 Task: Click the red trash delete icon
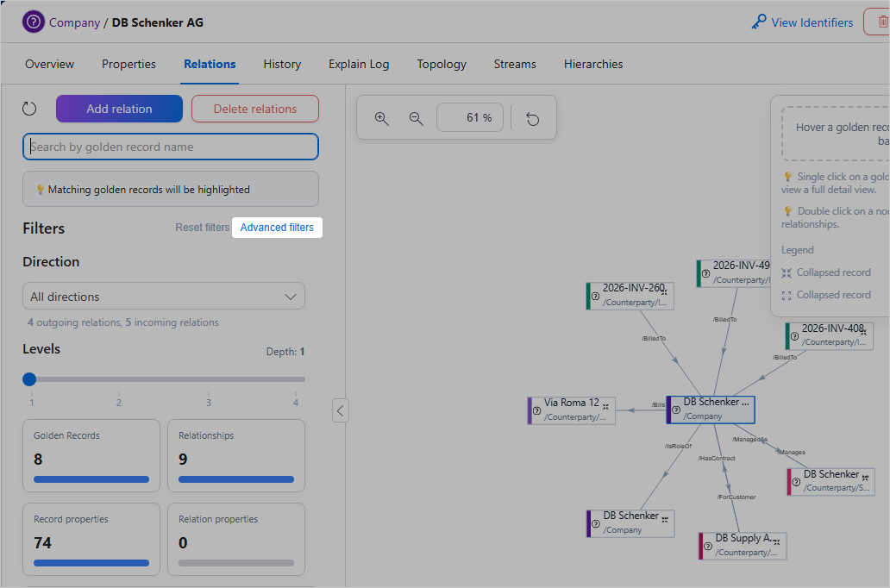[x=881, y=22]
